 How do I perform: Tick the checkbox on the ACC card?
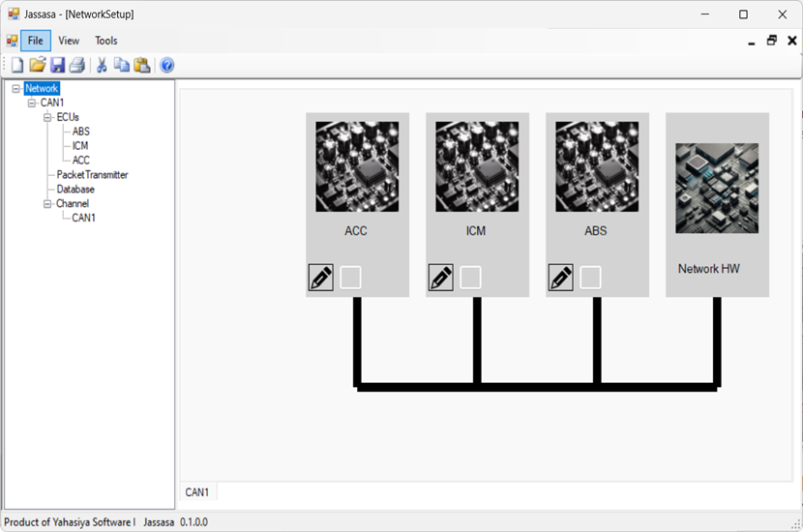pyautogui.click(x=351, y=278)
